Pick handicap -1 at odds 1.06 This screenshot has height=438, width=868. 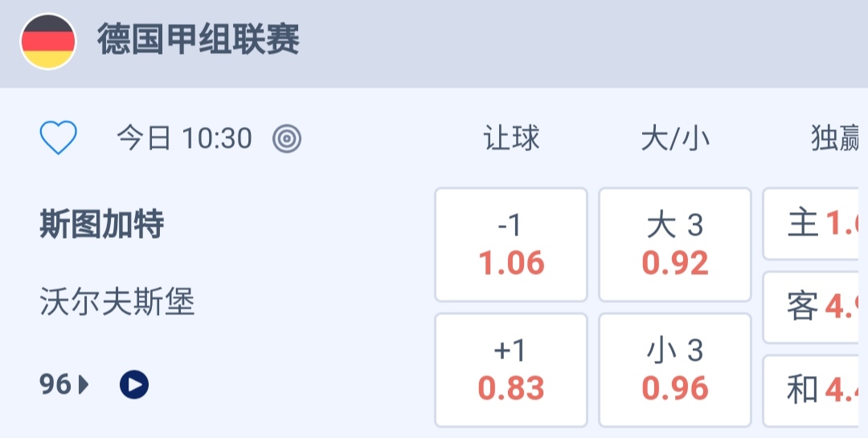click(511, 244)
